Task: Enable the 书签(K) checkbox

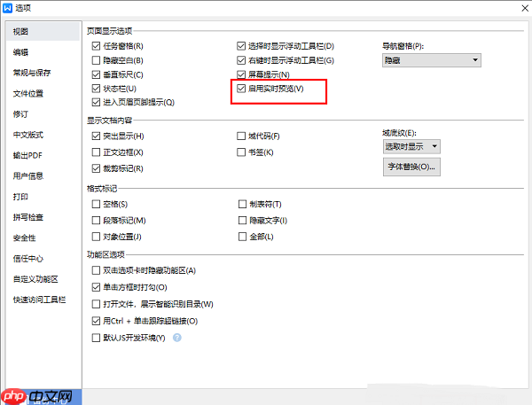Action: coord(241,152)
